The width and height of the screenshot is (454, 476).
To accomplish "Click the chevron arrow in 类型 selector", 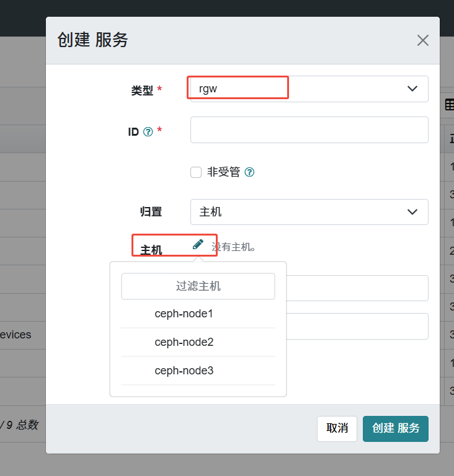I will tap(412, 89).
